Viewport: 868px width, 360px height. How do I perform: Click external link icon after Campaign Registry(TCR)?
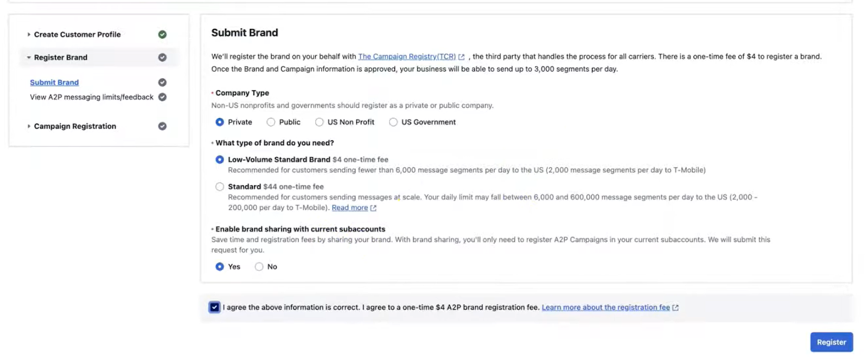point(462,57)
